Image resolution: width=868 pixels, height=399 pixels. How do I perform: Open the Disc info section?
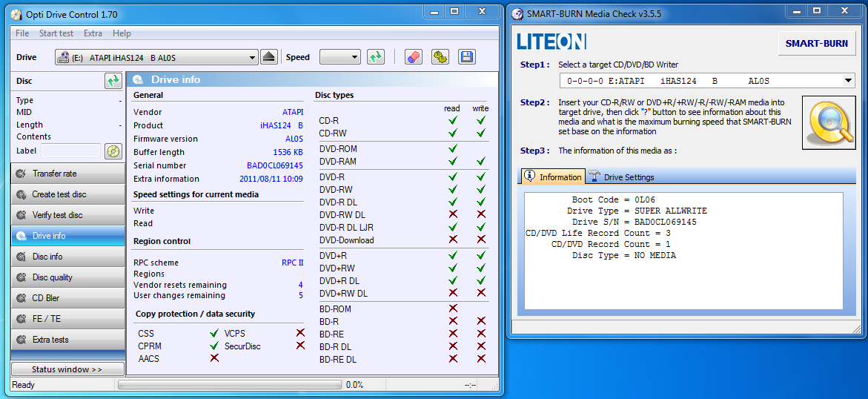tap(68, 257)
